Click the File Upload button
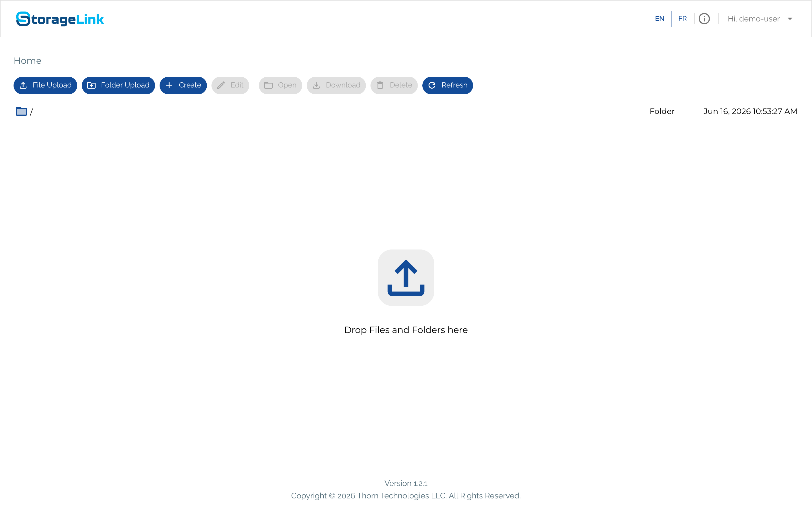The height and width of the screenshot is (508, 812). [45, 85]
